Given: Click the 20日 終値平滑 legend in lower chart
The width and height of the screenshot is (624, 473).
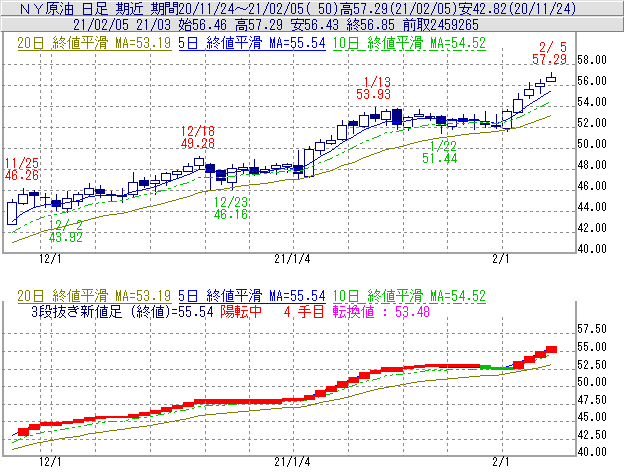Looking at the screenshot, I should point(94,296).
